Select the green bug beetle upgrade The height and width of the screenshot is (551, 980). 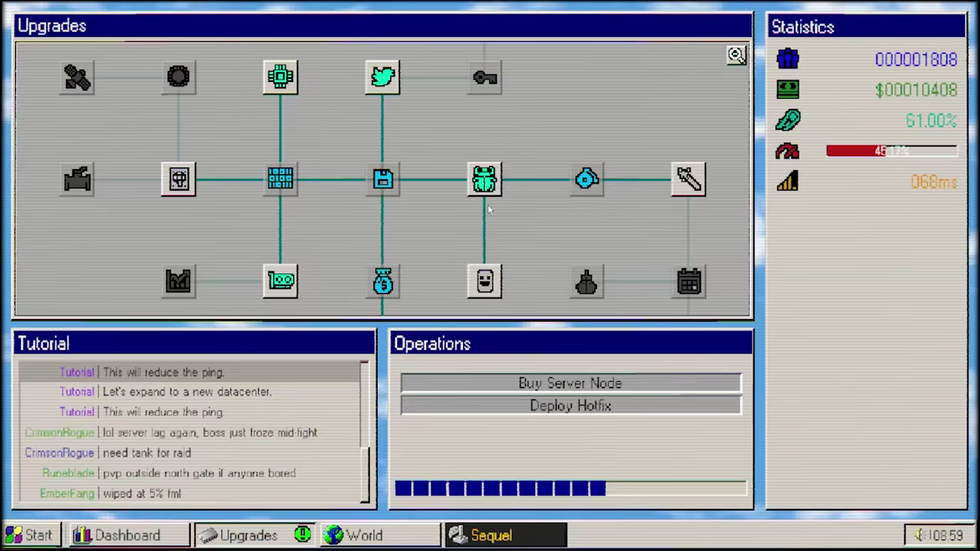pyautogui.click(x=484, y=179)
